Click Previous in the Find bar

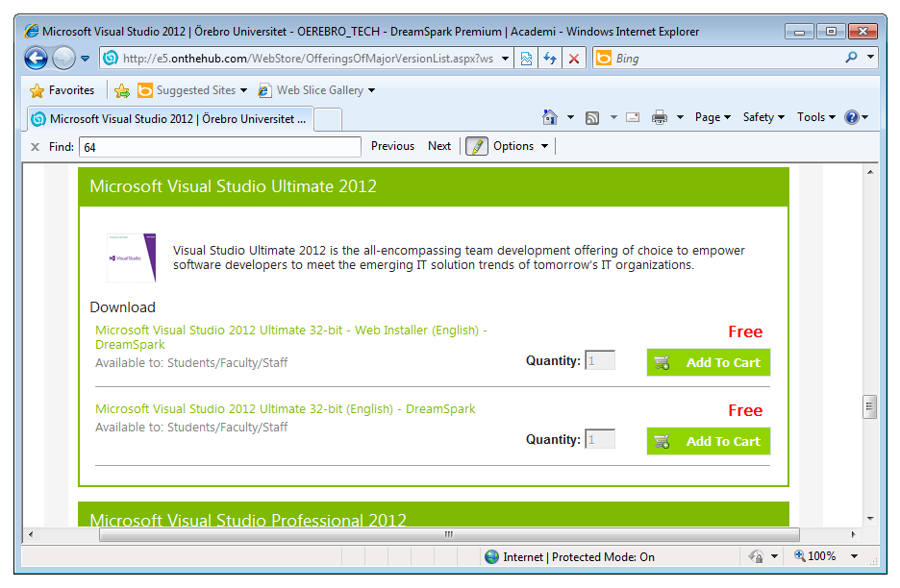pyautogui.click(x=392, y=146)
